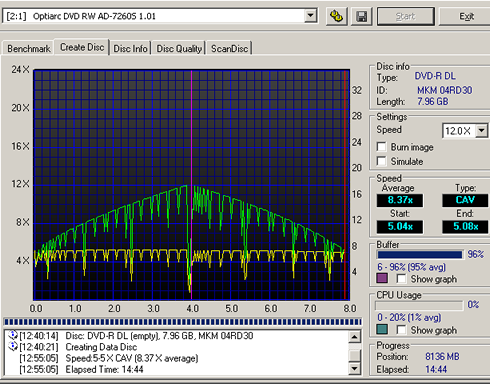Click the disc icon beside the 12:40:21 log entry

click(x=13, y=347)
